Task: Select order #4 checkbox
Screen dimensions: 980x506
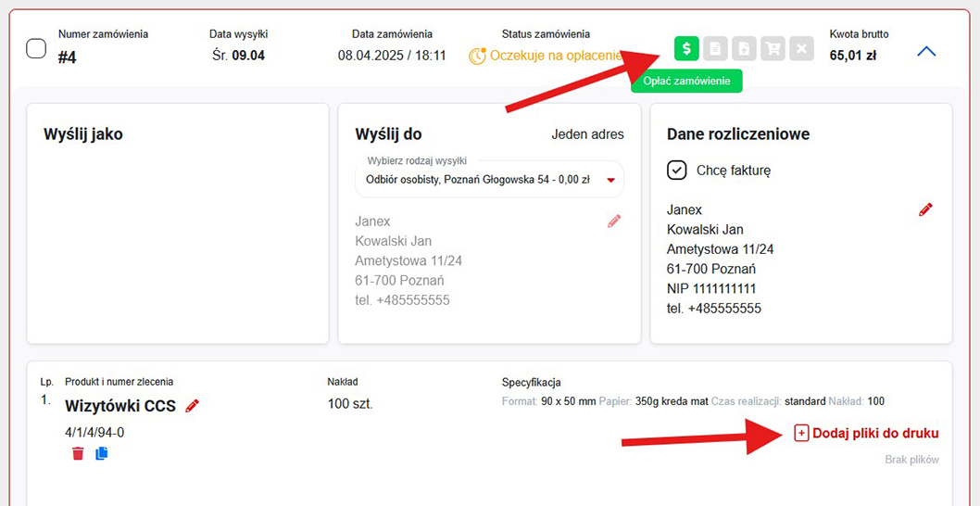Action: click(x=36, y=49)
